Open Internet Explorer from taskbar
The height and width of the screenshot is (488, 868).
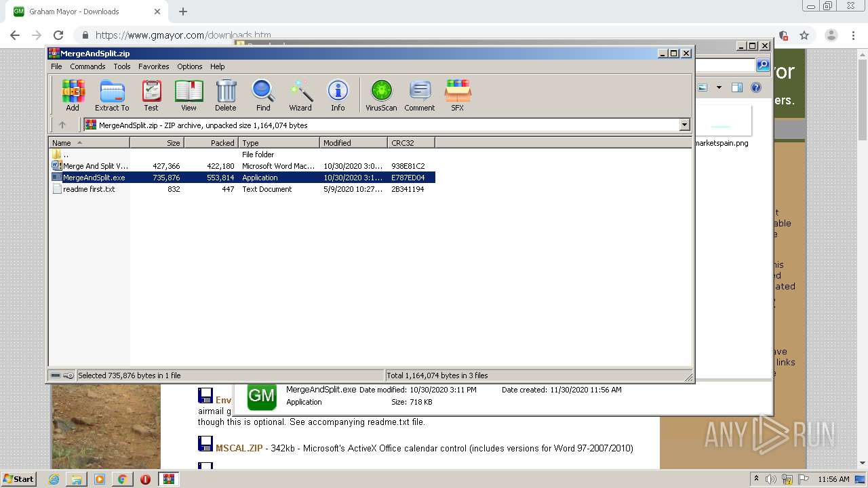coord(54,479)
